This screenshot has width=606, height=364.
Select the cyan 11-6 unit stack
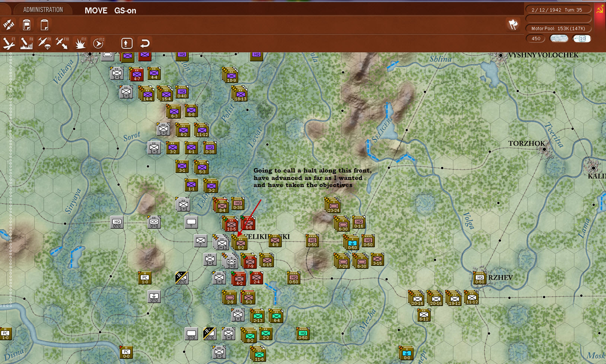click(x=258, y=354)
